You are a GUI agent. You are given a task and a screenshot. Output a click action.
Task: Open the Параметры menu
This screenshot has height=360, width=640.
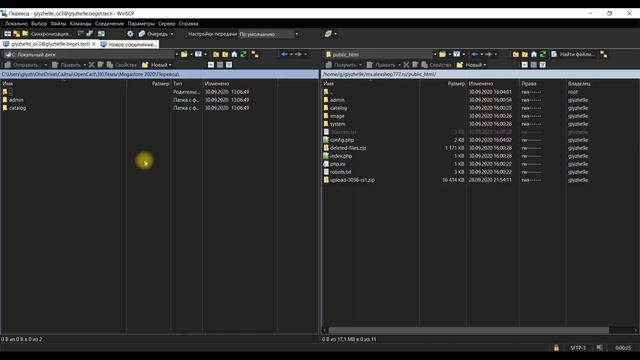[141, 24]
